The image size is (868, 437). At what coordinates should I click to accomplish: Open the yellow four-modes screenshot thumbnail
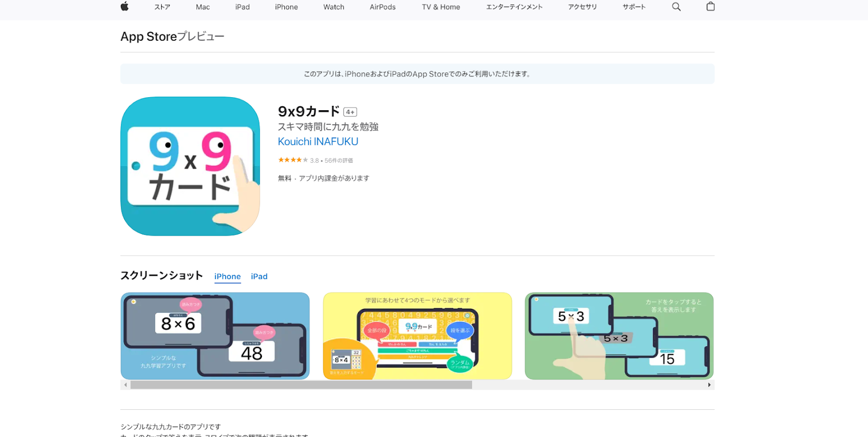coord(417,336)
